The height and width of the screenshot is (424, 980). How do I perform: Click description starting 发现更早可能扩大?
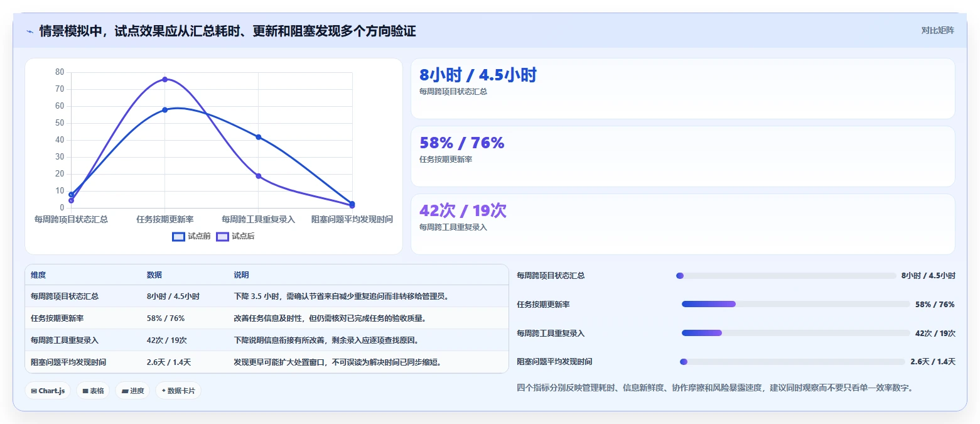[x=338, y=362]
